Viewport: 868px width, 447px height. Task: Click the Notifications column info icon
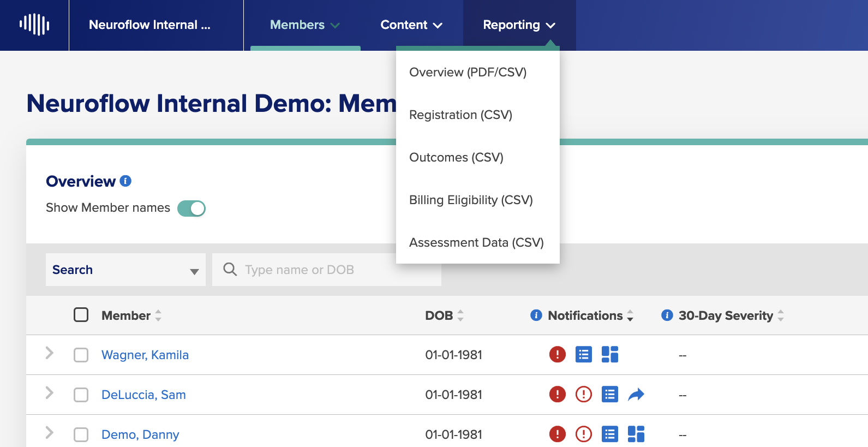point(536,315)
